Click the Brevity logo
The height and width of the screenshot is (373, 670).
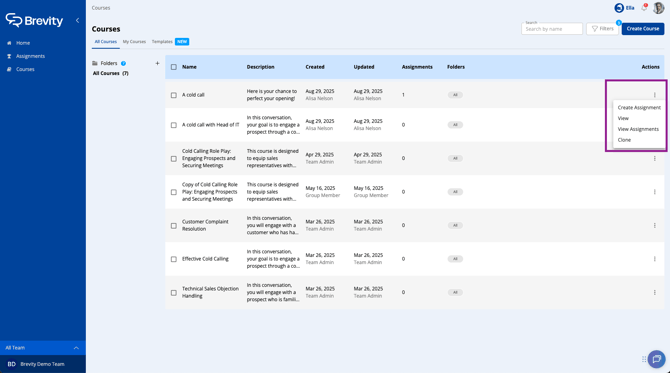tap(34, 20)
